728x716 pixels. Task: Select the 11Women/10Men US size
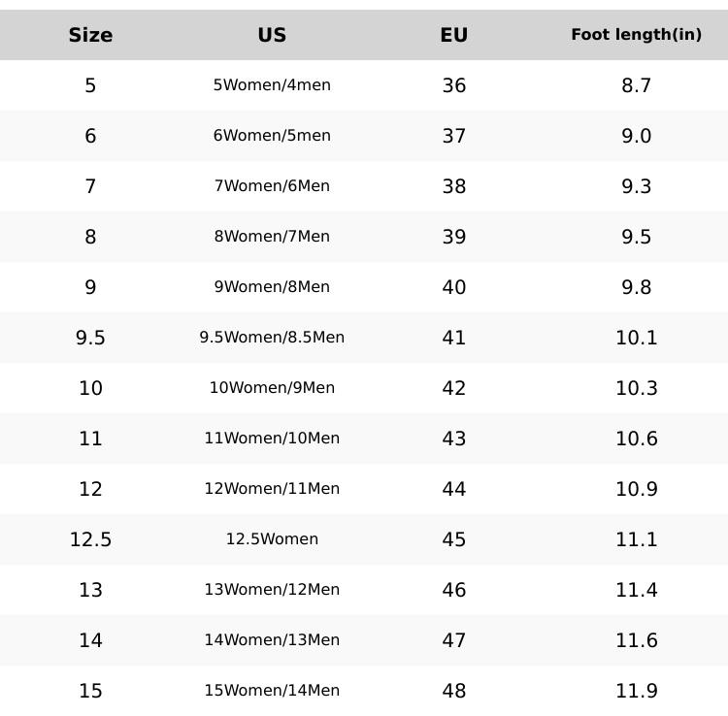tap(272, 439)
